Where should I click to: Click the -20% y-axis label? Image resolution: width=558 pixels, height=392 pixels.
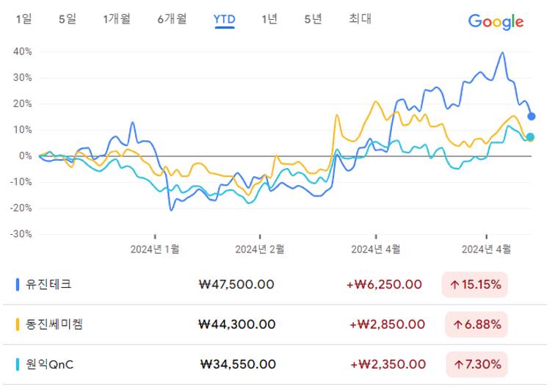(21, 208)
